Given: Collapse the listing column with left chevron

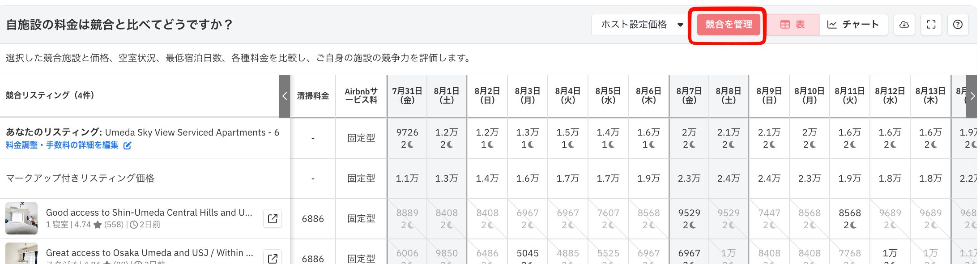Looking at the screenshot, I should 285,96.
